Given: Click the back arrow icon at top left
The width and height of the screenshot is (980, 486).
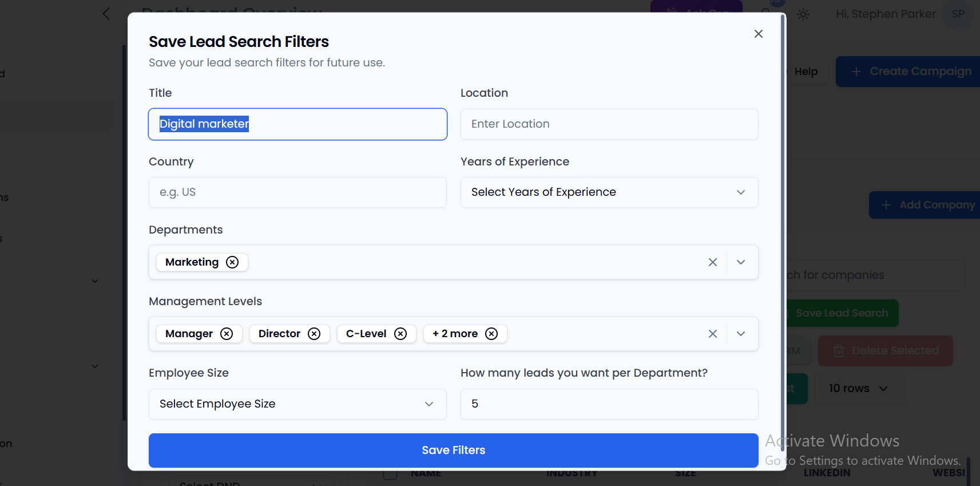Looking at the screenshot, I should click(106, 14).
